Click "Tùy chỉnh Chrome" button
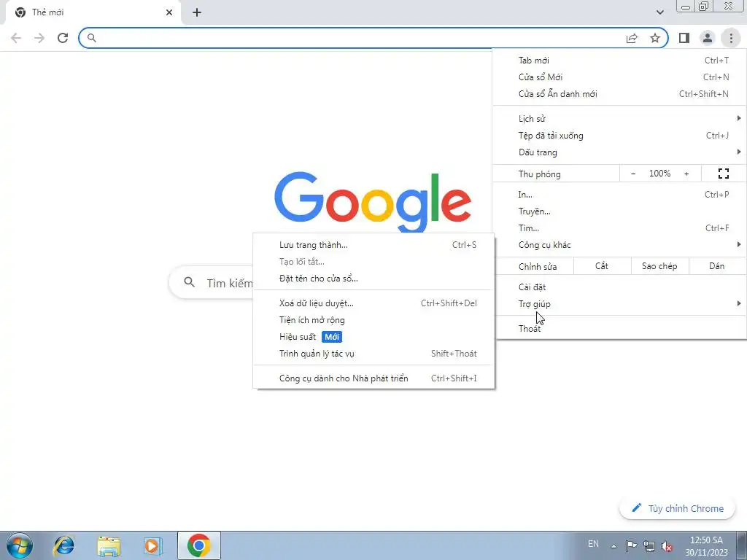747x560 pixels. click(x=678, y=508)
